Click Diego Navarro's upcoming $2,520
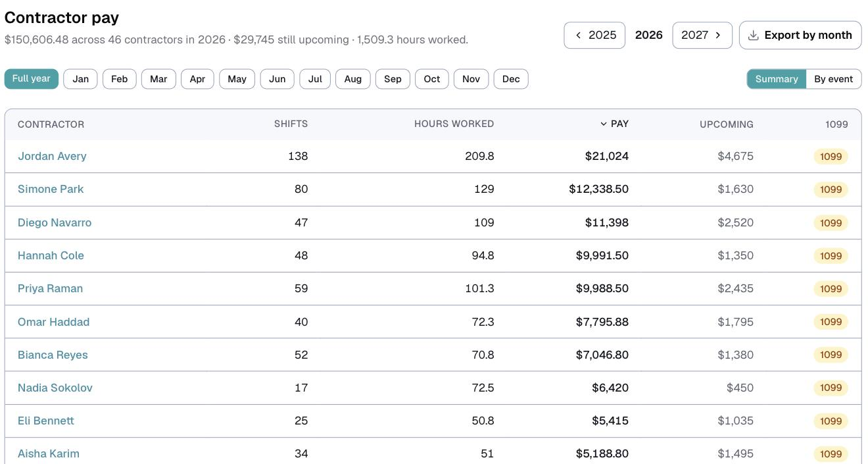This screenshot has height=464, width=868. [736, 223]
